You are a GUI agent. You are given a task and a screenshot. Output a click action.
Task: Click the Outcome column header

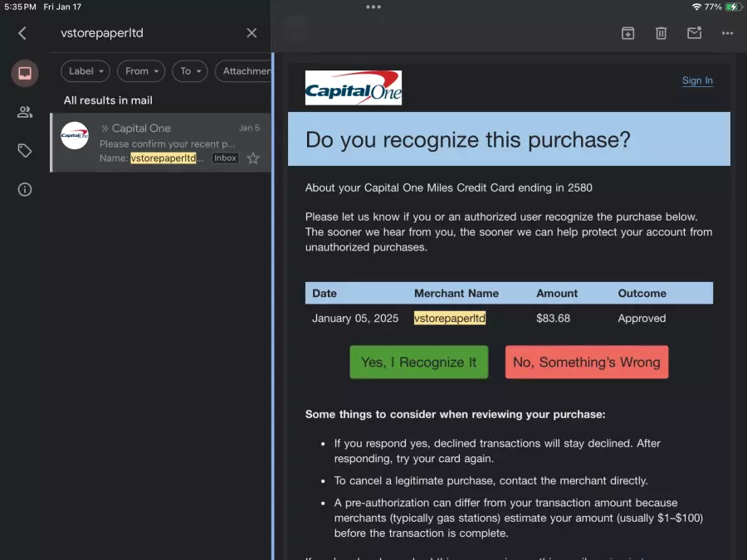coord(642,294)
